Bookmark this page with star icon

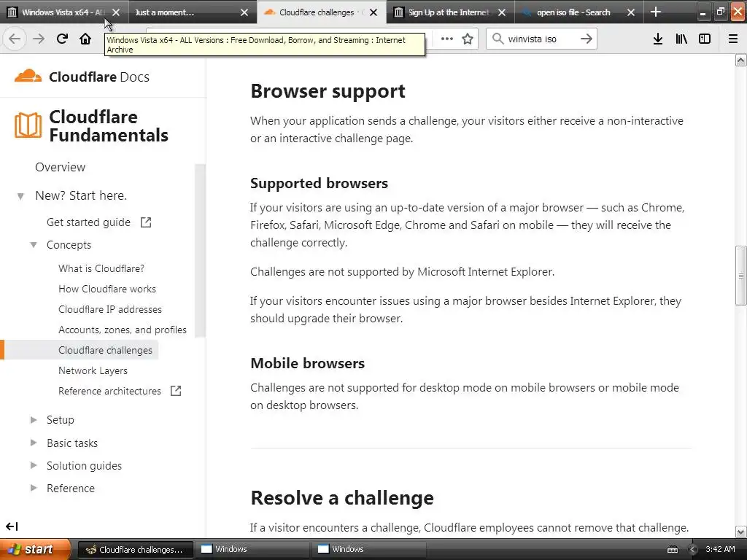468,39
